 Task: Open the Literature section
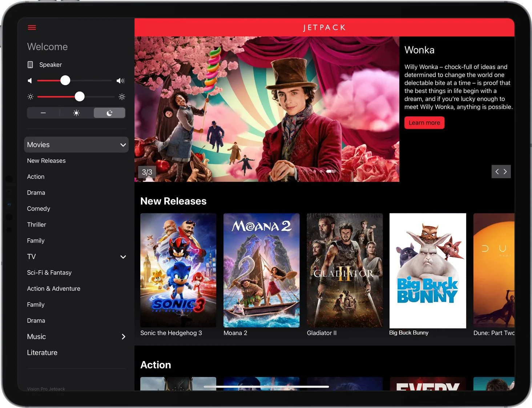[42, 353]
